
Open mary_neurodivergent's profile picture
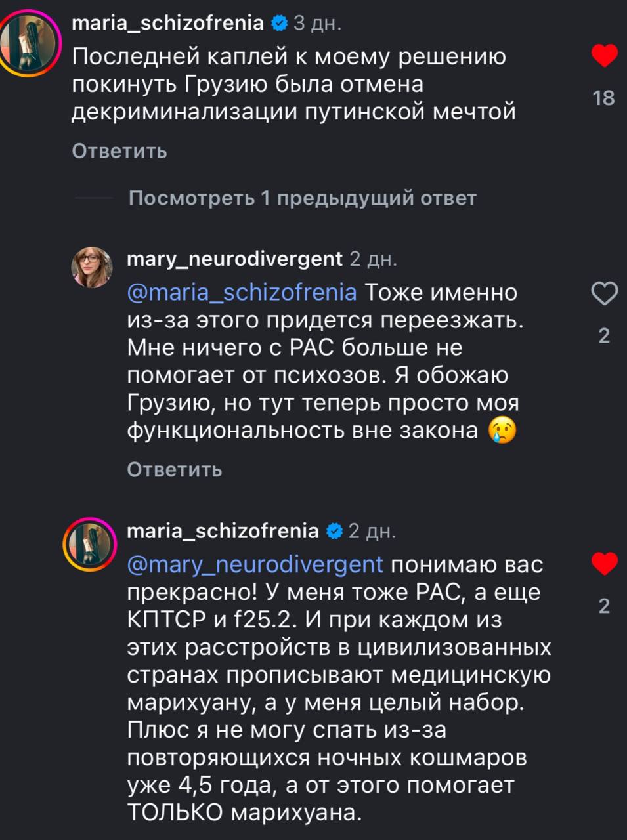[x=92, y=267]
